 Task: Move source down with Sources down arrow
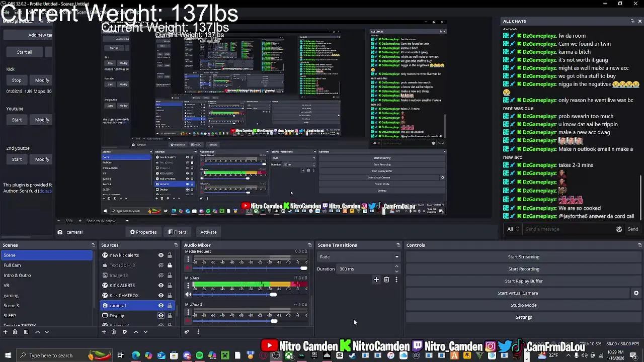point(145,332)
